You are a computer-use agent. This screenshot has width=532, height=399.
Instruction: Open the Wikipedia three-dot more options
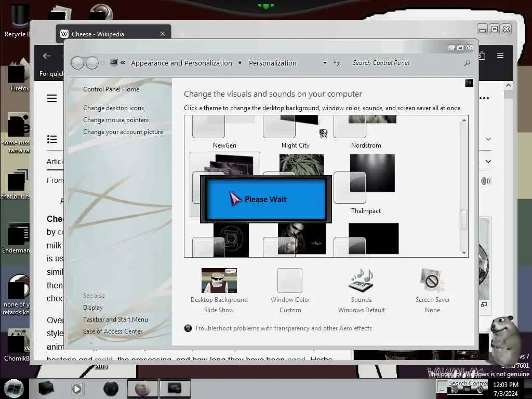[x=484, y=98]
